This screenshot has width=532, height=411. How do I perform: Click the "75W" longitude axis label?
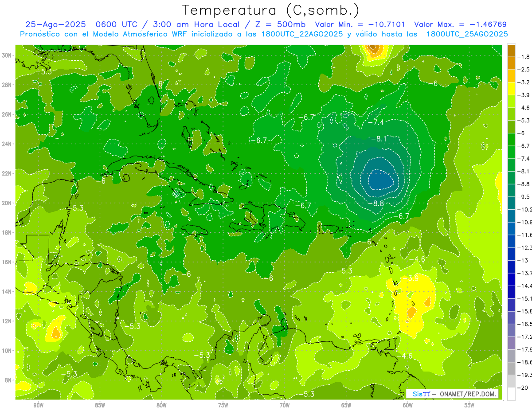coord(223,405)
